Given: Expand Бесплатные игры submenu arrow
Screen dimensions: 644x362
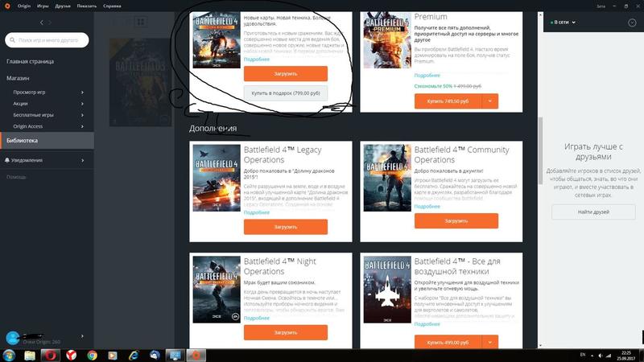Looking at the screenshot, I should point(82,115).
